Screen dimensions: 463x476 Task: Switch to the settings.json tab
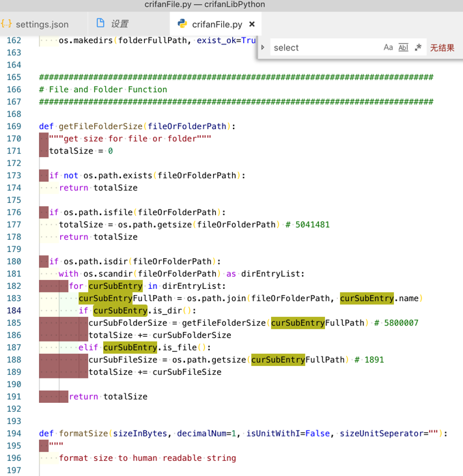tap(42, 25)
